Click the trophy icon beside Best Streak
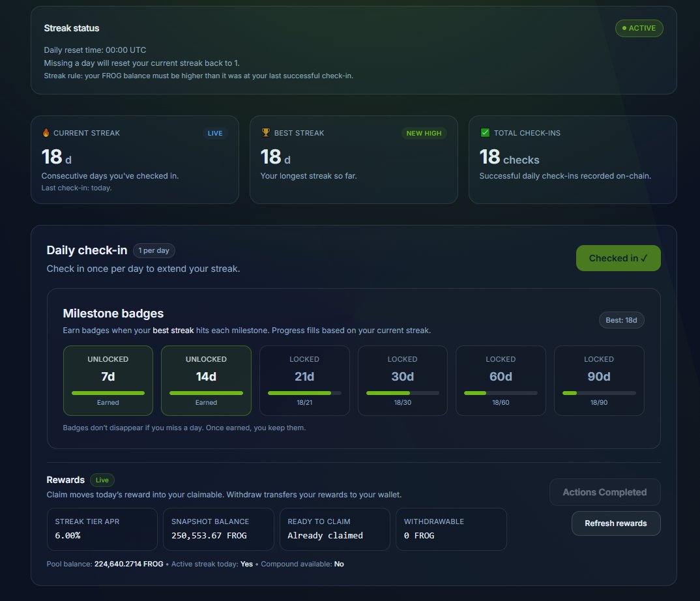The image size is (700, 601). [x=266, y=132]
